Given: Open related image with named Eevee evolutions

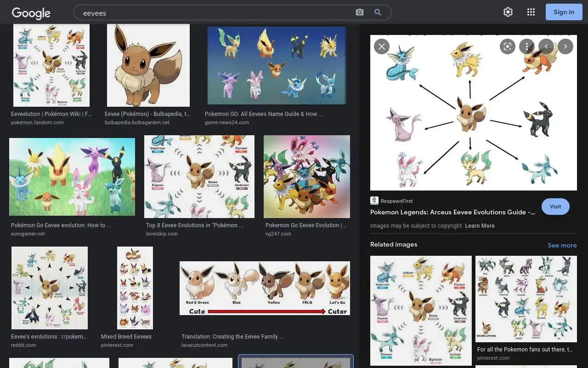Looking at the screenshot, I should [x=421, y=310].
